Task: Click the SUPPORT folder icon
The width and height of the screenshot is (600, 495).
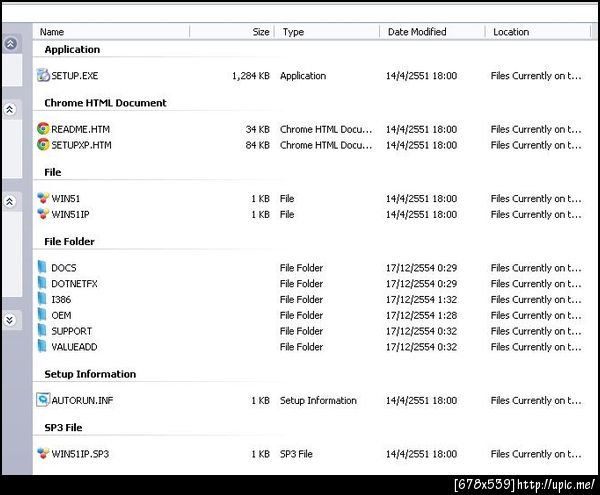Action: (42, 331)
